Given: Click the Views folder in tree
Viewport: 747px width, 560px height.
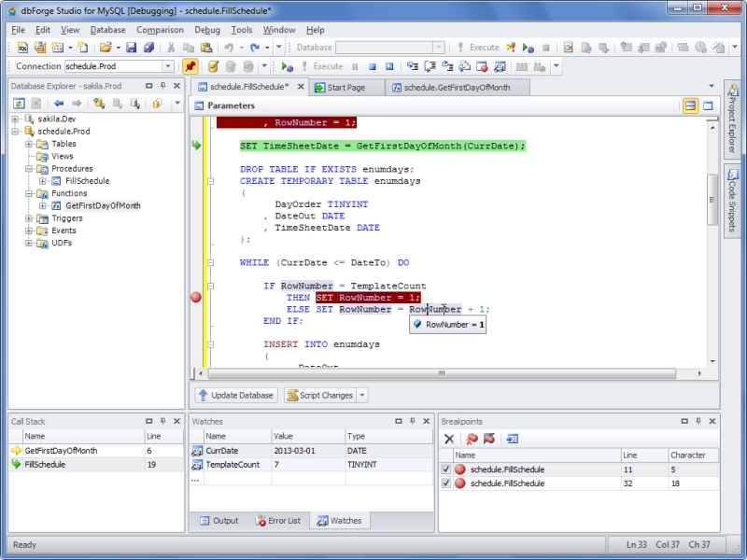Looking at the screenshot, I should click(62, 156).
